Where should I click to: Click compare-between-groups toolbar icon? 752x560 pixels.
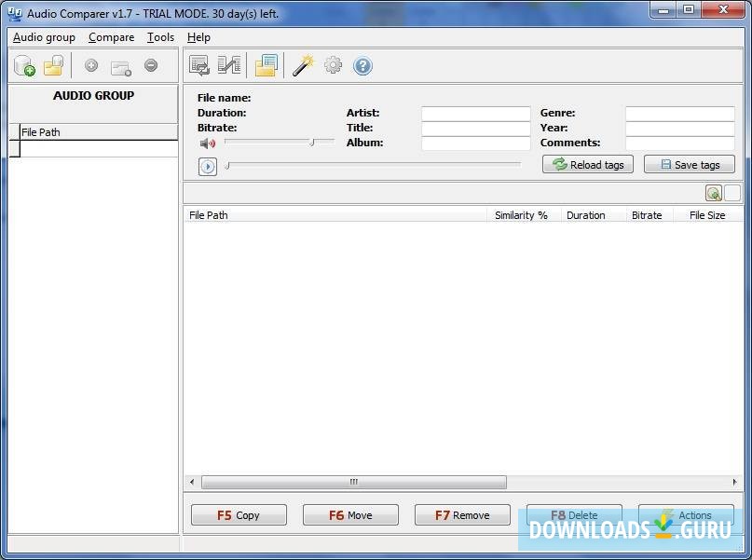(229, 65)
